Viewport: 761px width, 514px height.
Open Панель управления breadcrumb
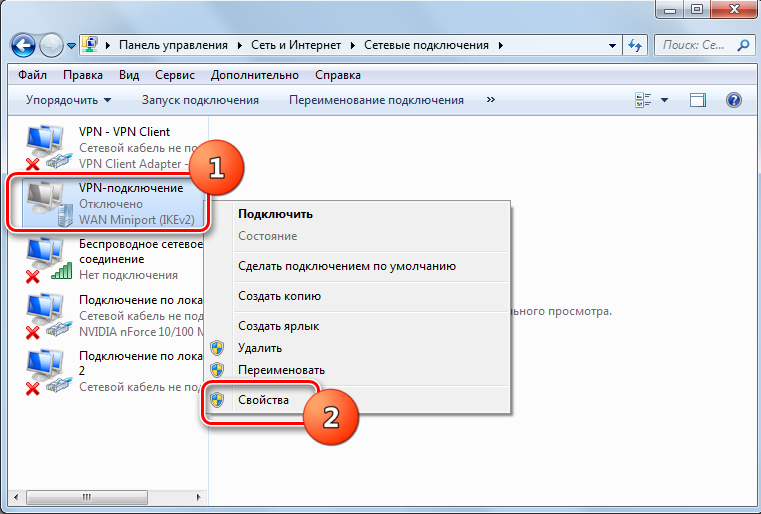(x=173, y=45)
